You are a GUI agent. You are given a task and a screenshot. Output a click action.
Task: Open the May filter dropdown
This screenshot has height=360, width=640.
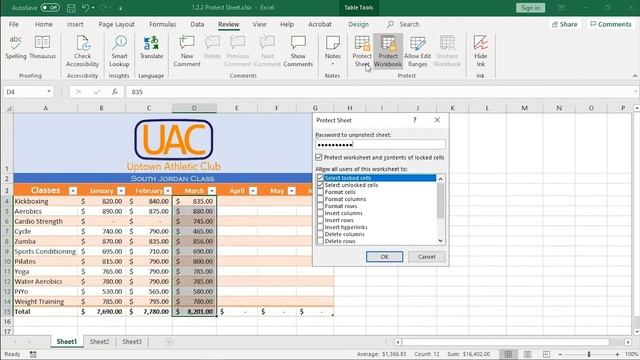click(x=291, y=191)
